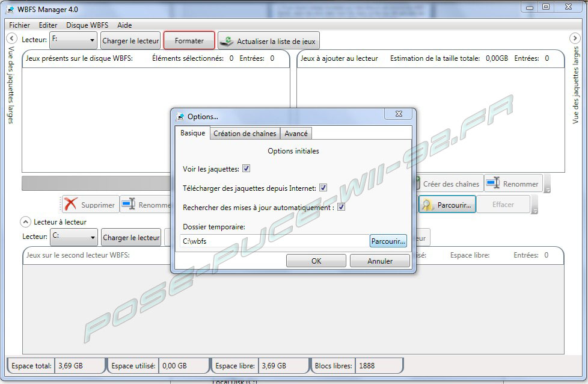This screenshot has width=588, height=384.
Task: Click the WBFS Manager title bar icon
Action: pos(10,10)
